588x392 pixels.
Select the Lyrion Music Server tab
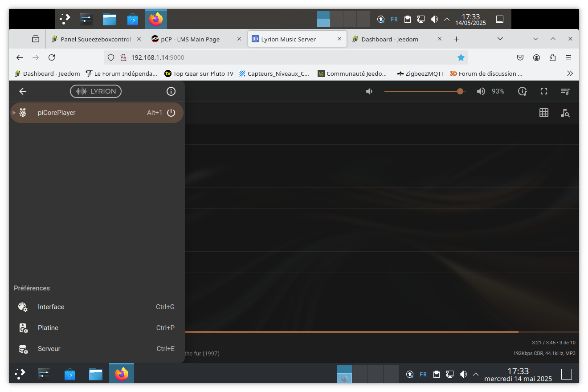[297, 39]
